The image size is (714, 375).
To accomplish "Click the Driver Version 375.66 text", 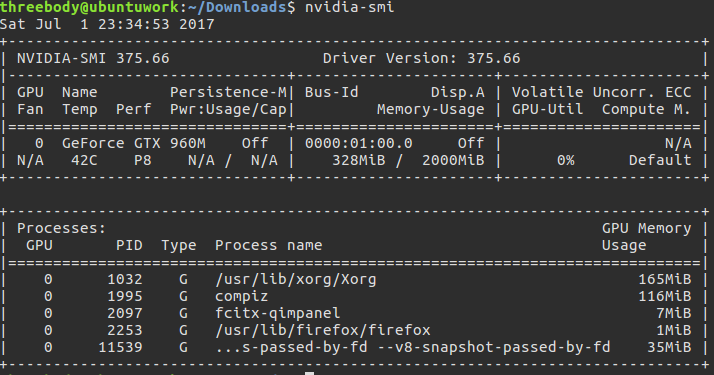I will click(x=422, y=58).
